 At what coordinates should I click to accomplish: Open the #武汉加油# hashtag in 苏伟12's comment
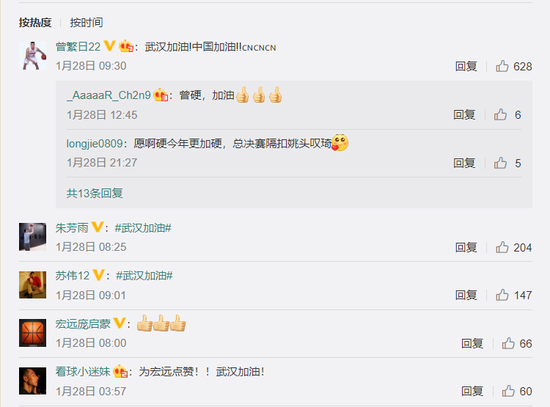point(144,276)
